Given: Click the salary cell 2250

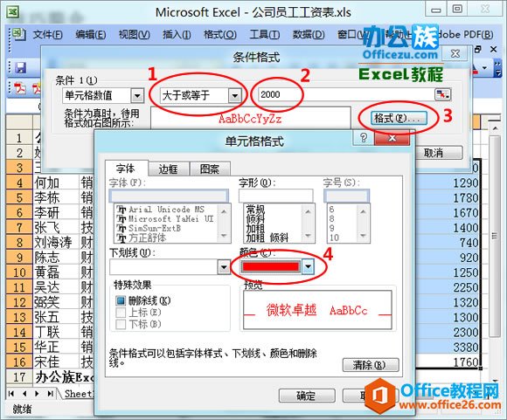Looking at the screenshot, I should 448,287.
